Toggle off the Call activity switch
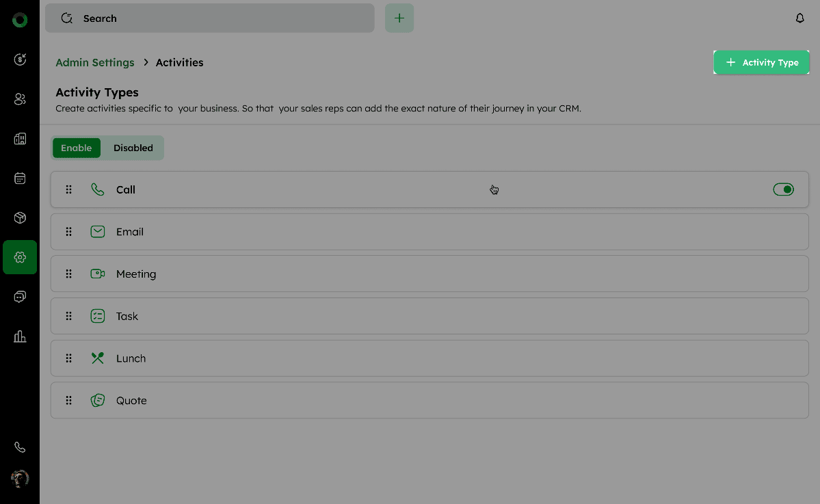Viewport: 820px width, 504px height. click(783, 189)
